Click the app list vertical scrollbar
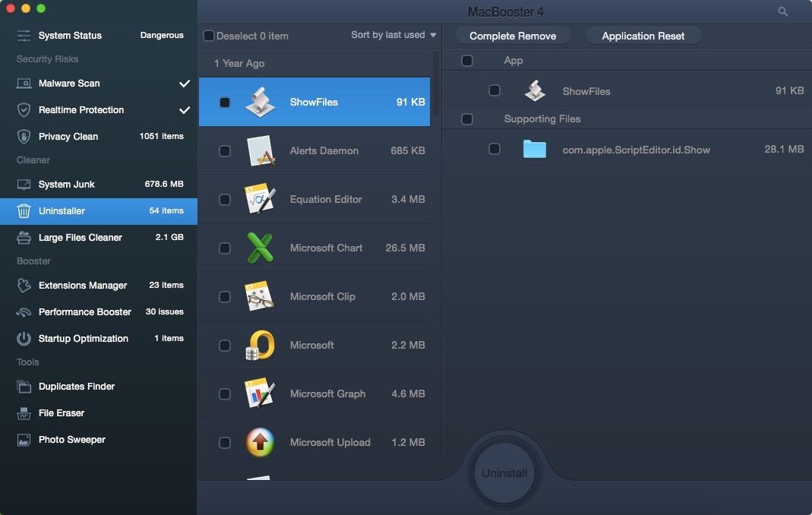The image size is (812, 515). (436, 84)
